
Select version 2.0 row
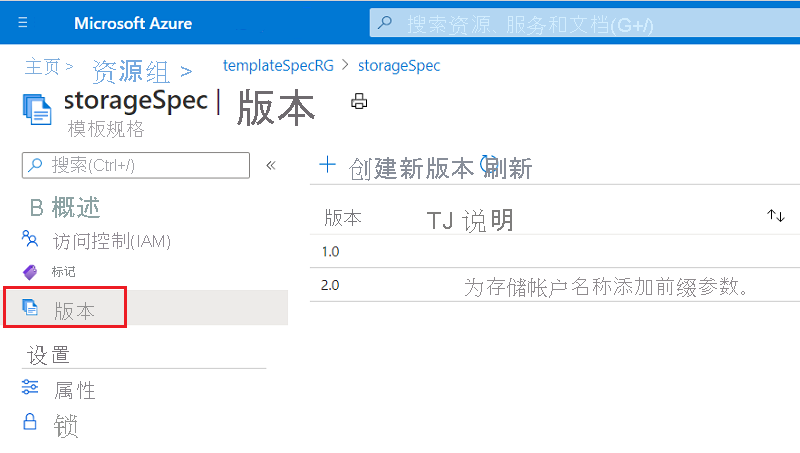tap(555, 285)
